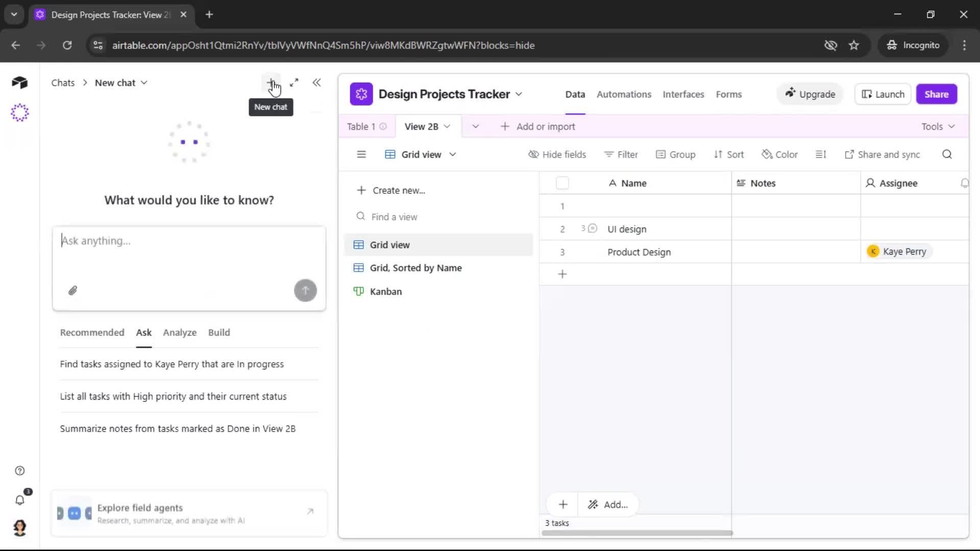Screen dimensions: 980x551
Task: Expand chat panel to full screen
Action: [294, 83]
